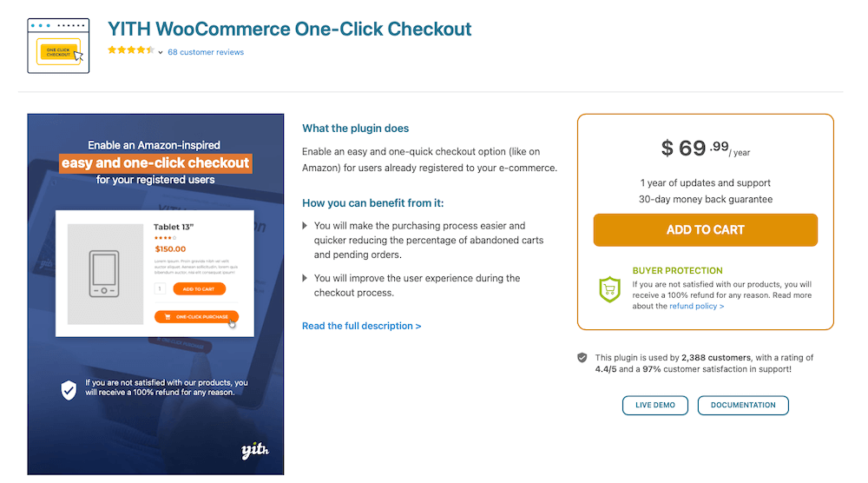Open the LIVE DEMO button
The image size is (868, 483).
point(654,406)
